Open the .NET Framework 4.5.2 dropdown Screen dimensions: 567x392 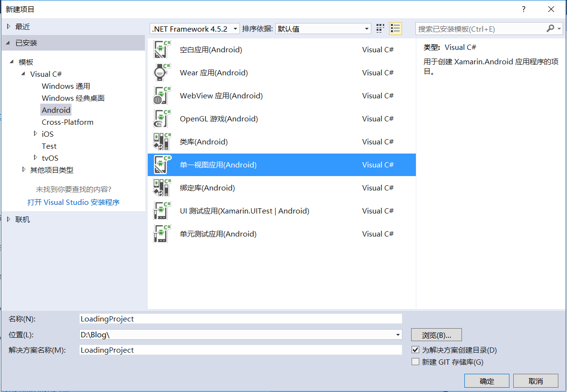point(195,29)
